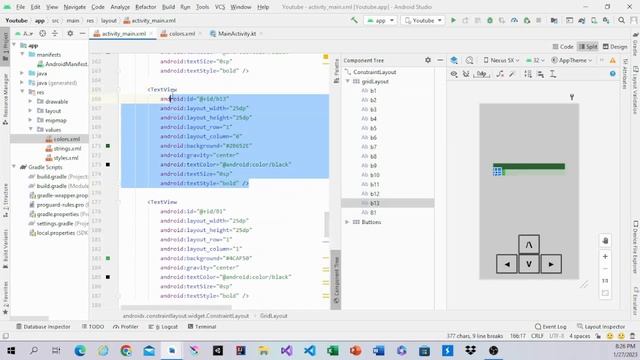Open the Event Log
This screenshot has height=360, width=640.
click(551, 327)
